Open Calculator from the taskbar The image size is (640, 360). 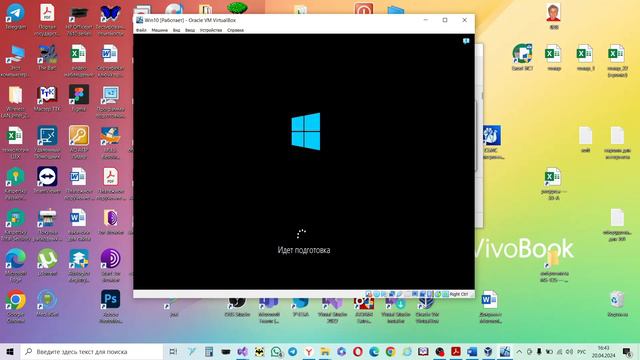click(209, 351)
